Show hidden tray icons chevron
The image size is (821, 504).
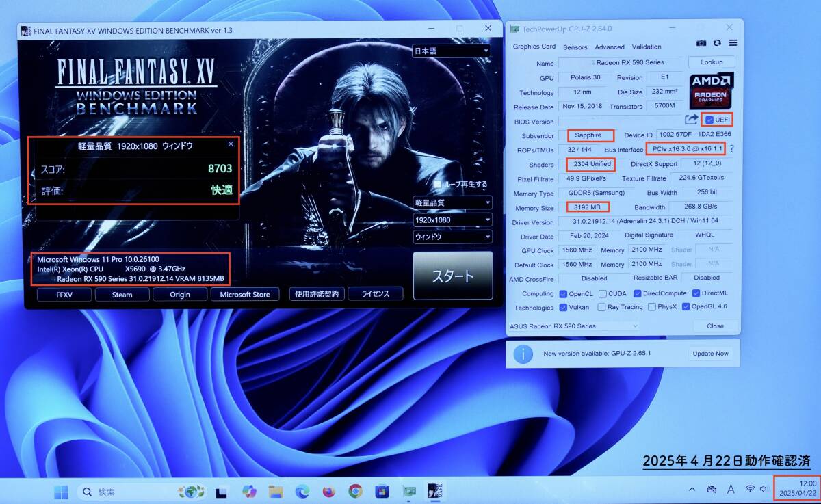click(x=692, y=490)
